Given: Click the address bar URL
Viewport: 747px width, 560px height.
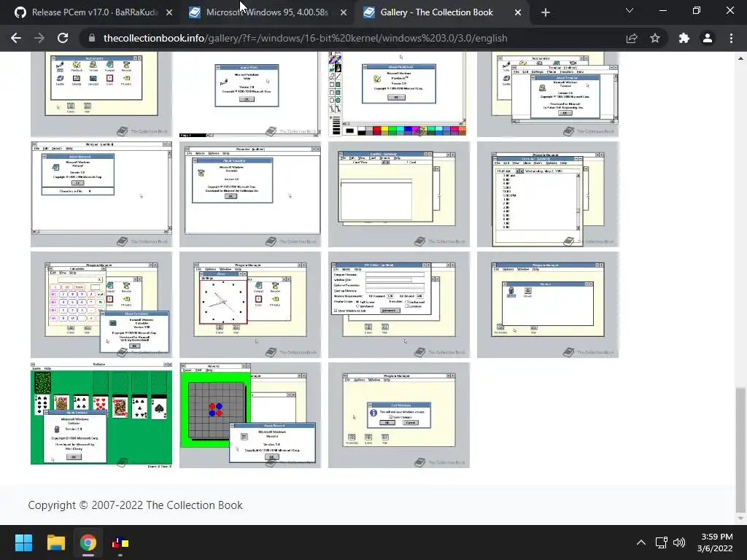Looking at the screenshot, I should 305,38.
